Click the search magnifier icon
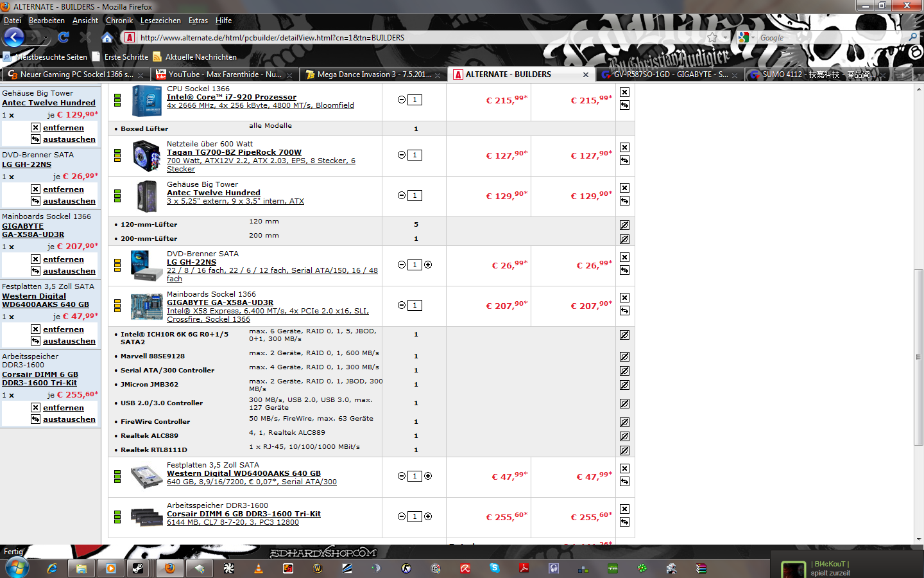 [912, 37]
